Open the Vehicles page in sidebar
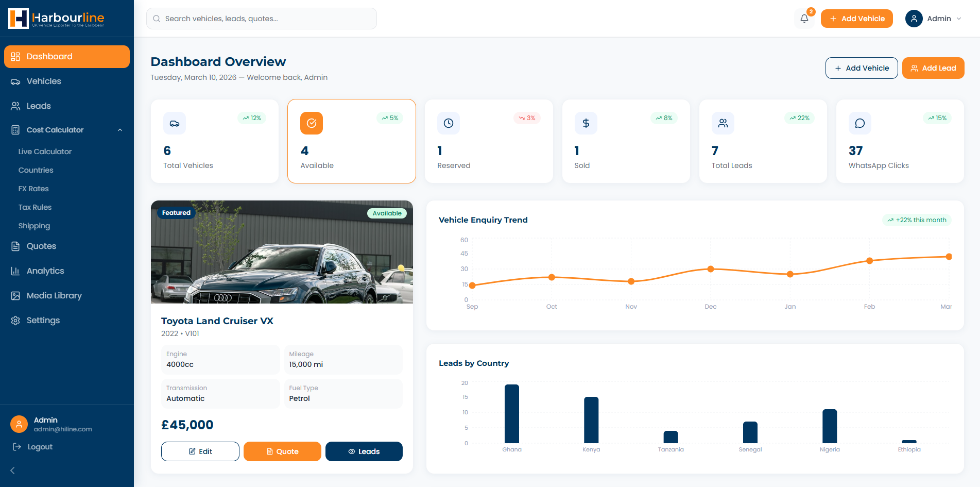The width and height of the screenshot is (980, 487). coord(44,81)
